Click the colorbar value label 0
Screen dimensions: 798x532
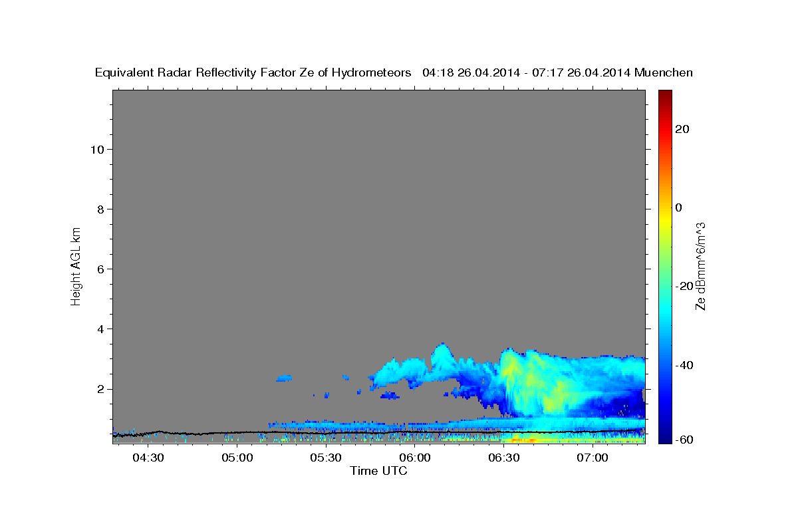pos(678,207)
